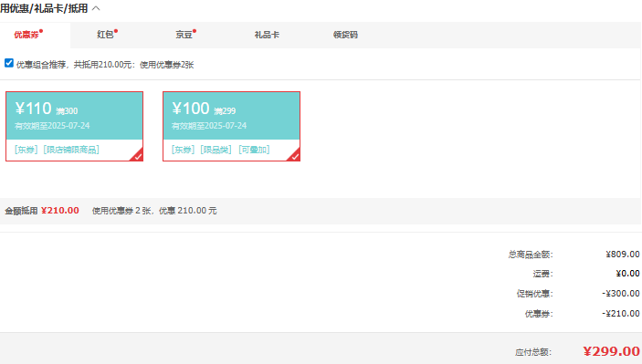
Task: Switch to the 红包 tab
Action: (x=105, y=35)
